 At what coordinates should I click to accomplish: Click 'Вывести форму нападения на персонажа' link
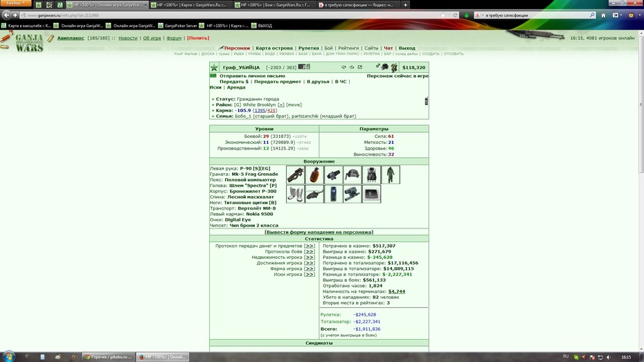pos(319,232)
